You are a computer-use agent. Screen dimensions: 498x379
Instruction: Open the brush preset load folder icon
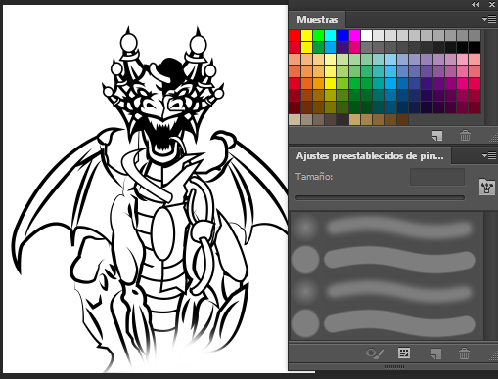click(486, 187)
